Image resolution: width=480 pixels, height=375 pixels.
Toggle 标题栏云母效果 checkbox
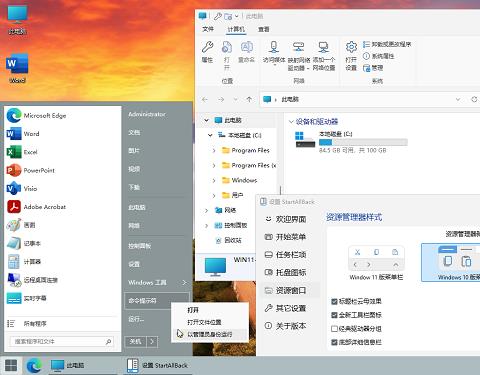334,302
